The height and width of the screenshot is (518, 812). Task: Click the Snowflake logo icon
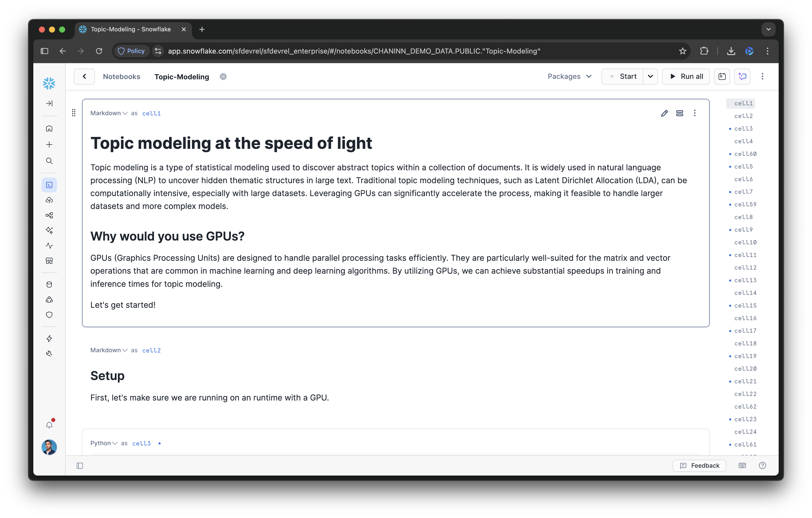(49, 83)
